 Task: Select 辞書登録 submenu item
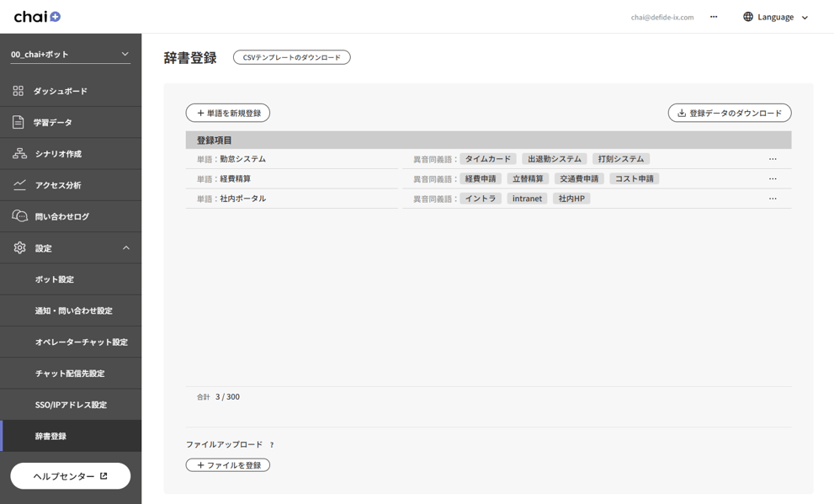click(71, 436)
